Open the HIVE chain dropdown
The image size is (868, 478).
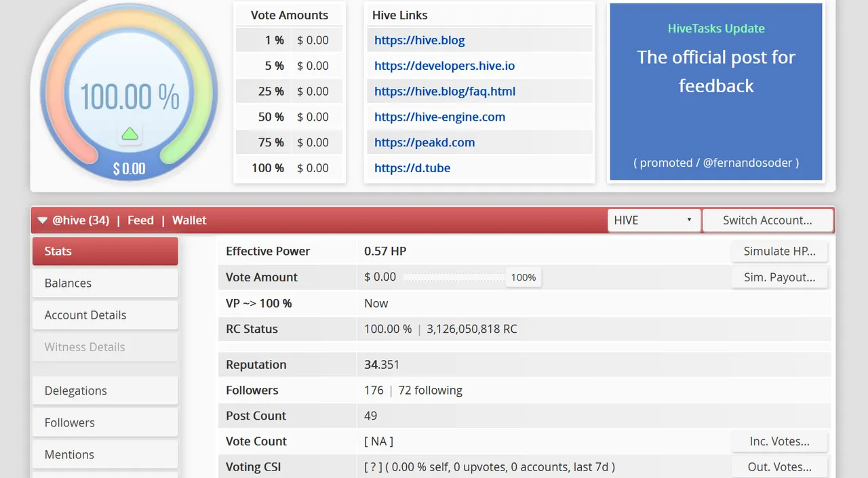[654, 220]
